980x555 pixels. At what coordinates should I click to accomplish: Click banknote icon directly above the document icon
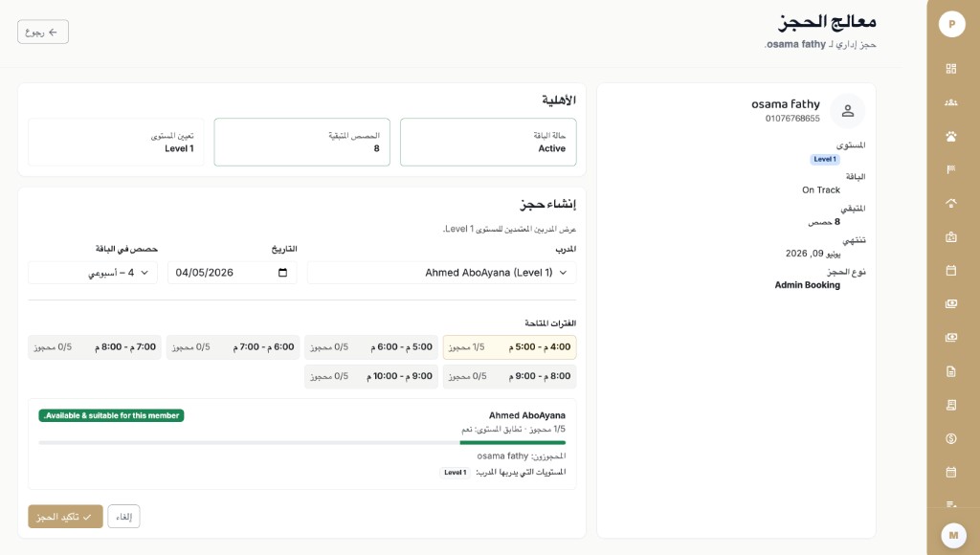click(x=951, y=338)
